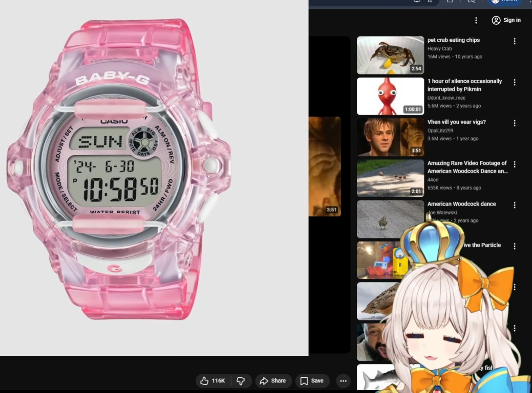Click the text 16M views · 10 years ago

(x=455, y=56)
